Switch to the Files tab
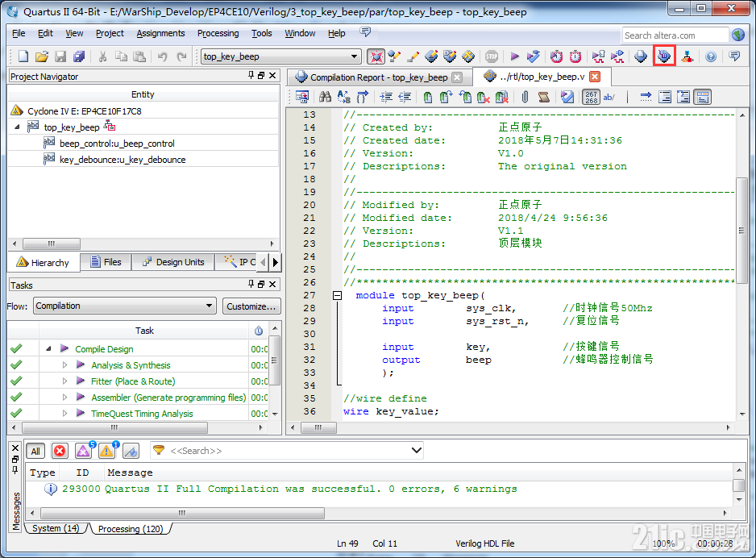 106,262
